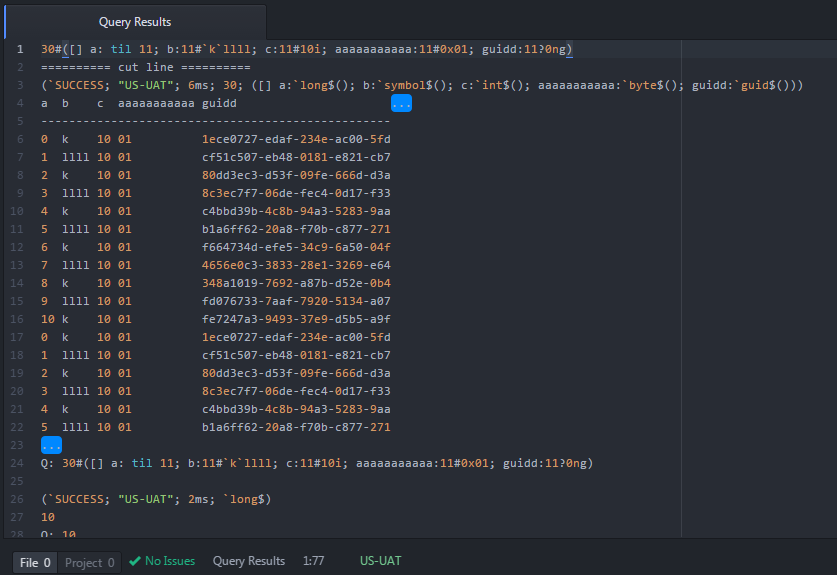The image size is (837, 575).
Task: Click line number 5 in gutter
Action: (x=20, y=121)
